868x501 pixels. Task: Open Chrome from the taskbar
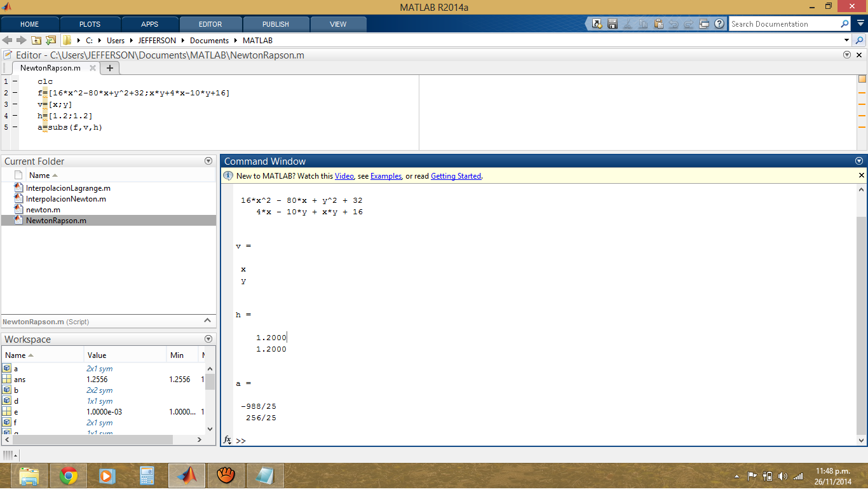coord(69,476)
